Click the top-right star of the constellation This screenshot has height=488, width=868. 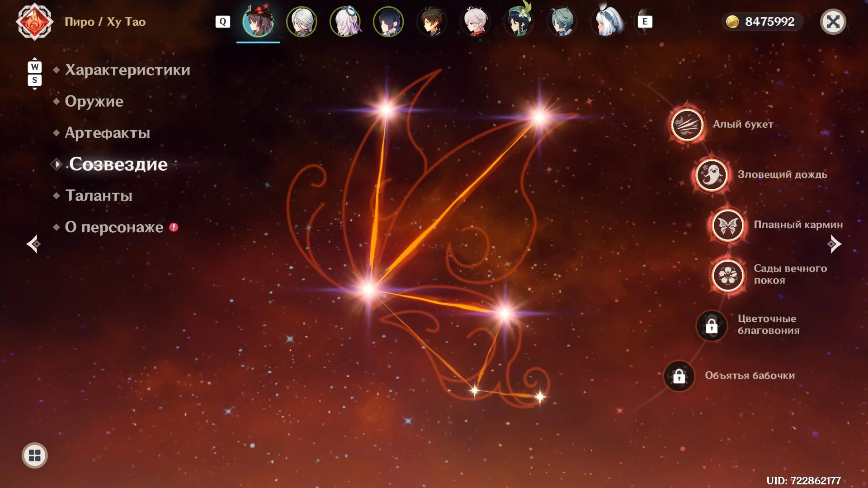click(539, 117)
